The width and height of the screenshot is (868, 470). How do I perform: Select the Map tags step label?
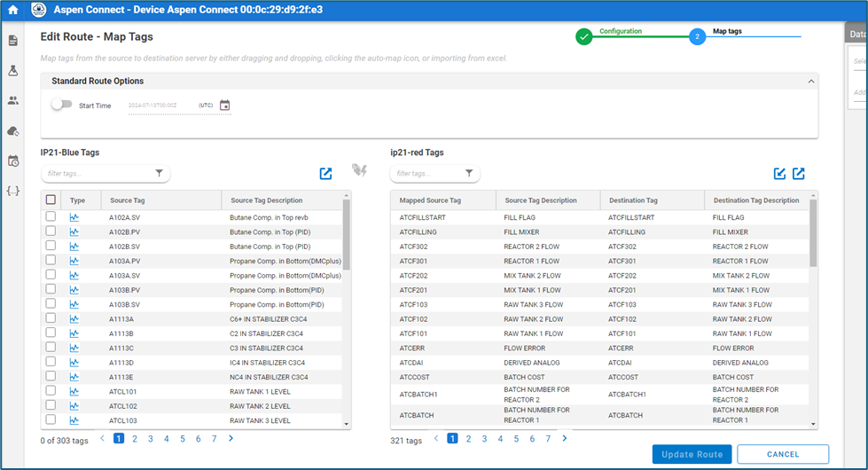pos(727,31)
